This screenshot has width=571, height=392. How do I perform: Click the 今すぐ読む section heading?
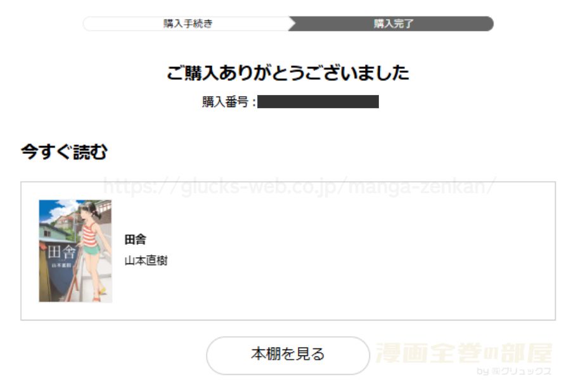[x=64, y=152]
